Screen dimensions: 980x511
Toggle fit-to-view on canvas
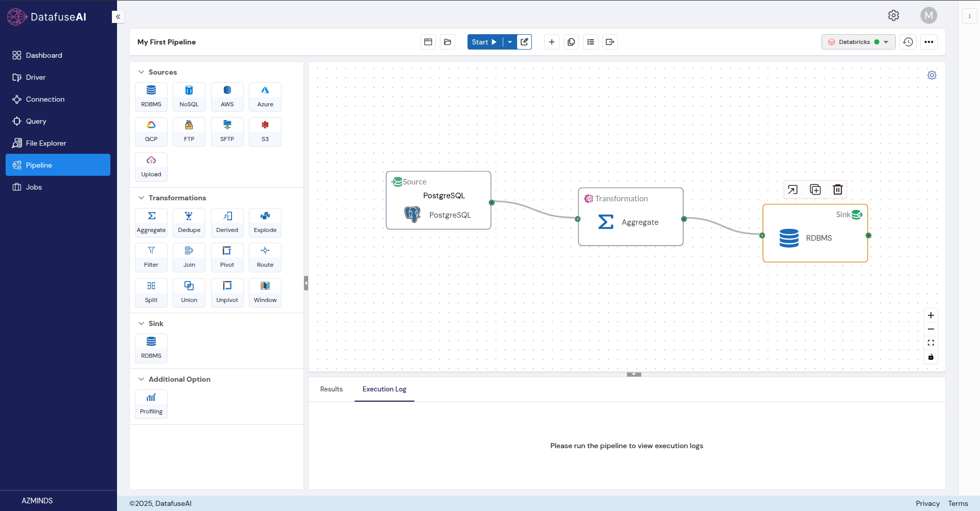(x=930, y=343)
